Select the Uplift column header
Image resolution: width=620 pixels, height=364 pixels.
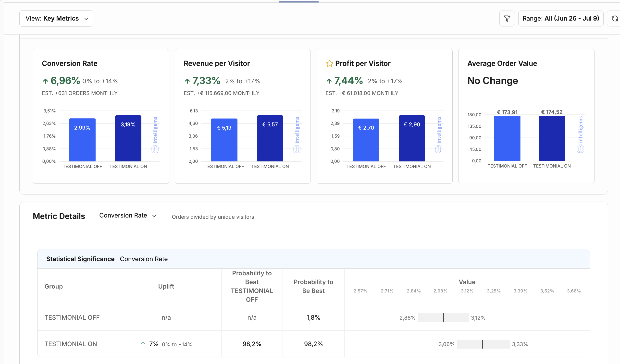[166, 286]
